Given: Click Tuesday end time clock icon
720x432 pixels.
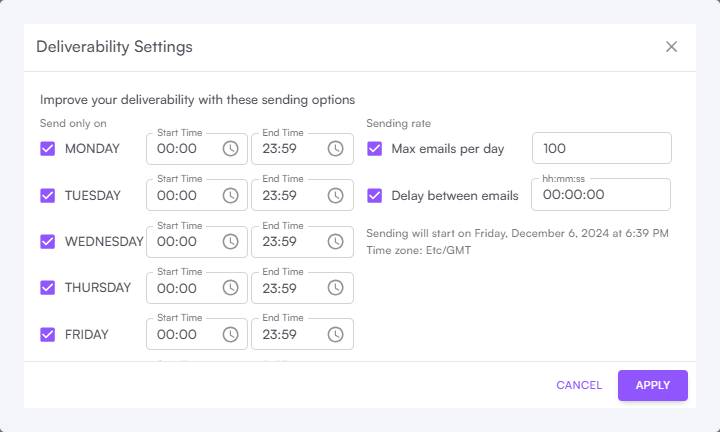Looking at the screenshot, I should tap(336, 195).
